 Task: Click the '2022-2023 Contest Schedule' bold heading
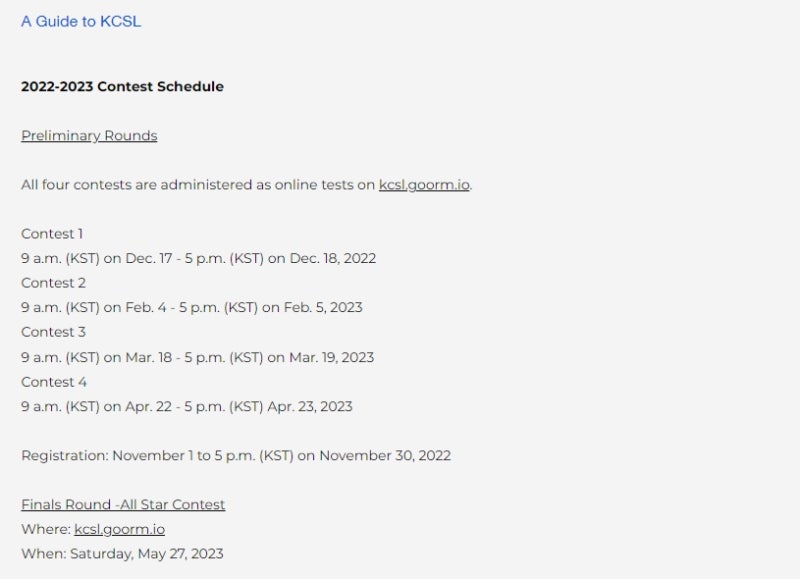pos(122,87)
